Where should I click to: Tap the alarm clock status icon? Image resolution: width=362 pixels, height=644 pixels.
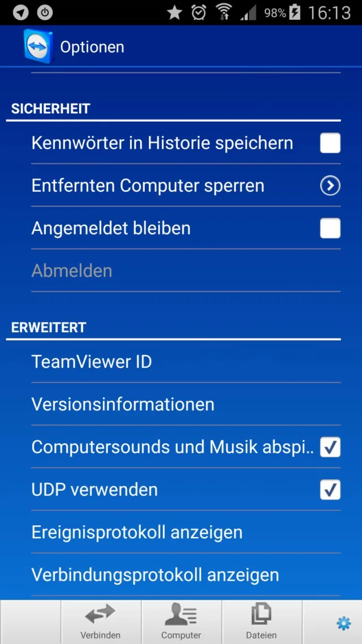tap(199, 12)
